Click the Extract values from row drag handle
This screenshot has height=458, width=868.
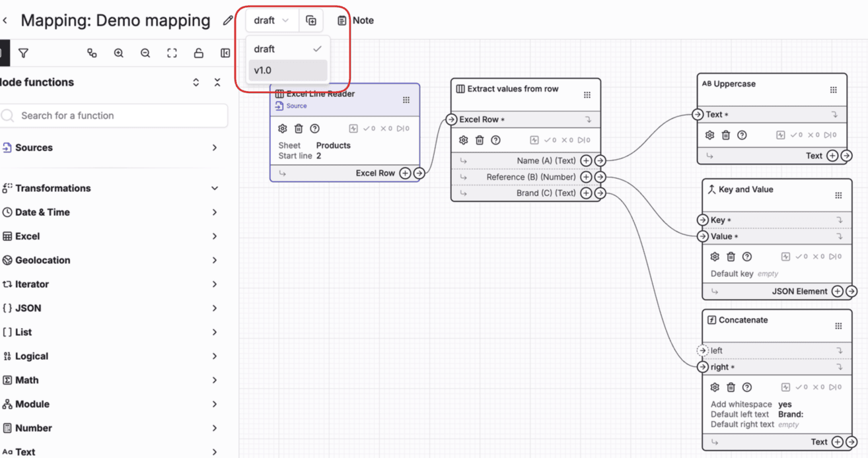click(x=587, y=95)
